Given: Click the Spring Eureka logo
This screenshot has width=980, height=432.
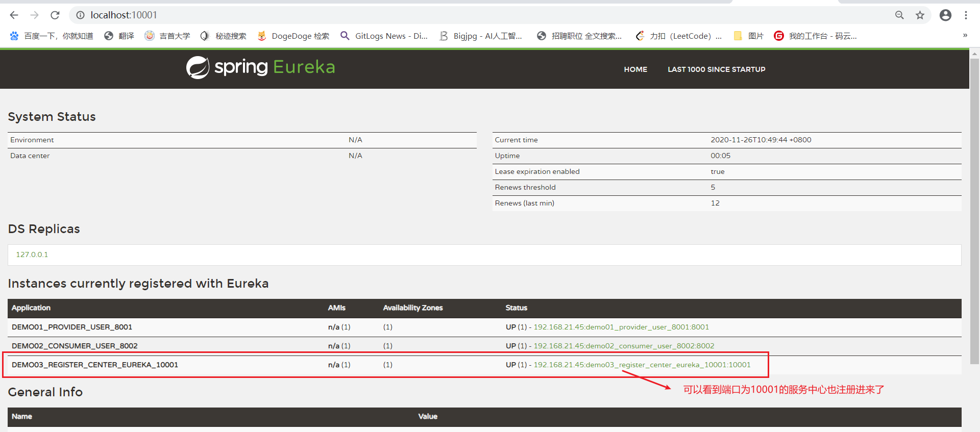Looking at the screenshot, I should 260,67.
